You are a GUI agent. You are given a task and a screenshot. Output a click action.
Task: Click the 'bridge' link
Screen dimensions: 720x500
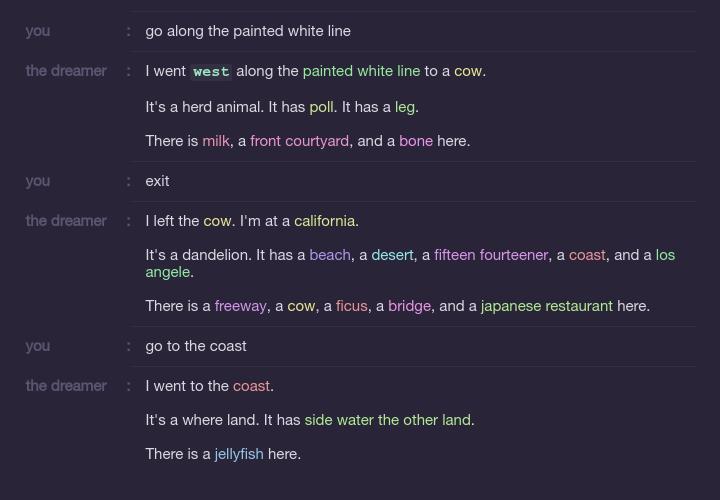click(410, 306)
